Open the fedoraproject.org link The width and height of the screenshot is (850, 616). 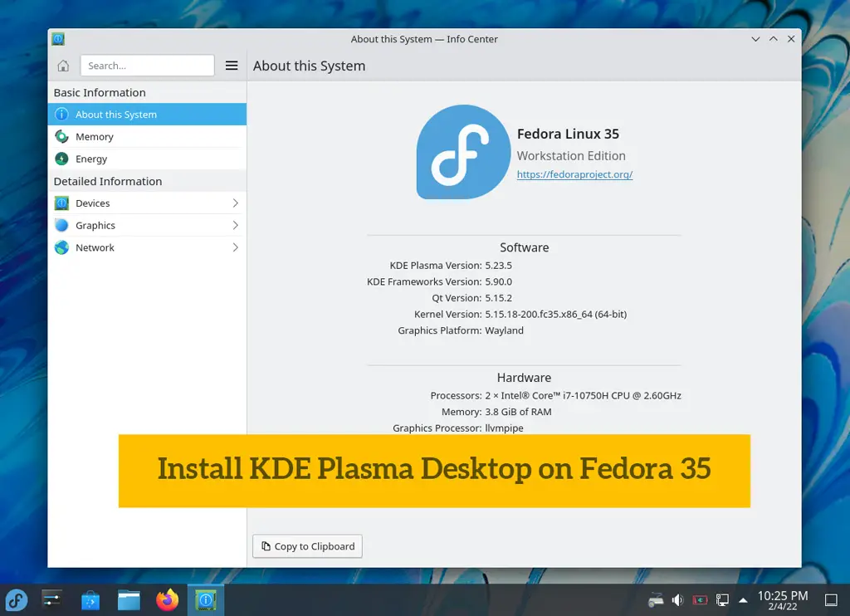coord(574,174)
